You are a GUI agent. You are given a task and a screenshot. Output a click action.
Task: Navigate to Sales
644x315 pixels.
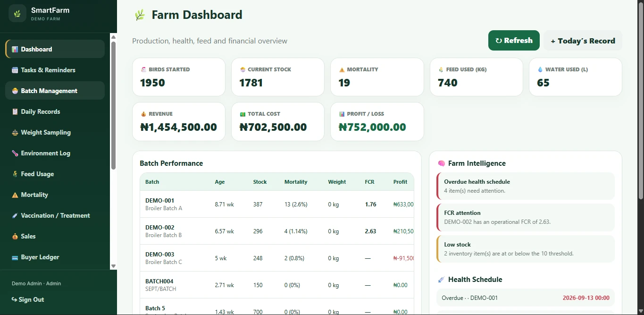55,236
